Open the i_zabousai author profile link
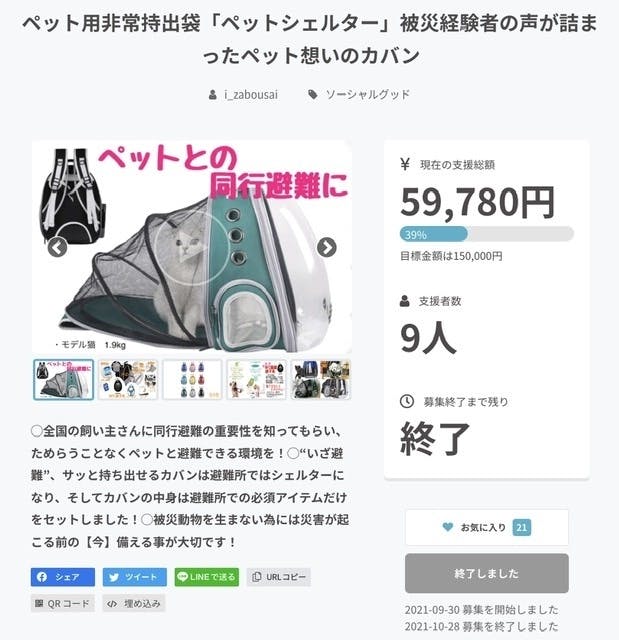619x640 pixels. [251, 95]
